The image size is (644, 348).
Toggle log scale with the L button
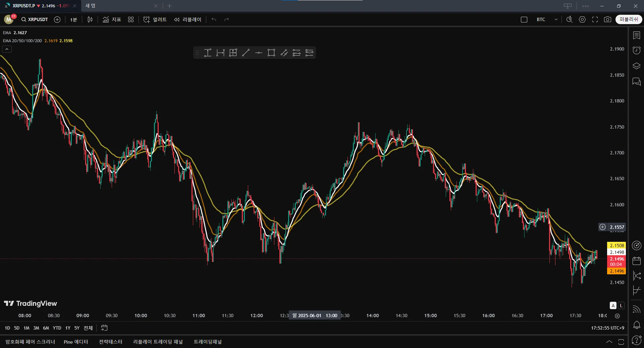[x=621, y=305]
